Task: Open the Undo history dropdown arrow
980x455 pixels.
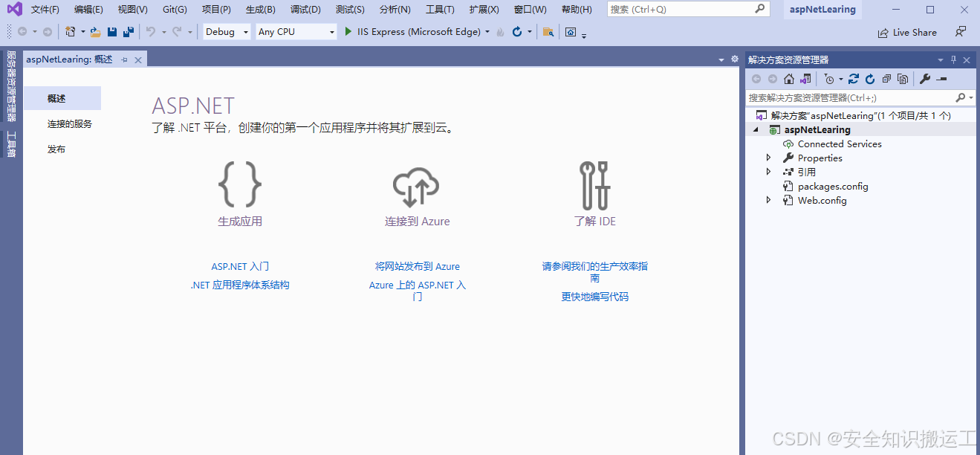Action: (163, 32)
